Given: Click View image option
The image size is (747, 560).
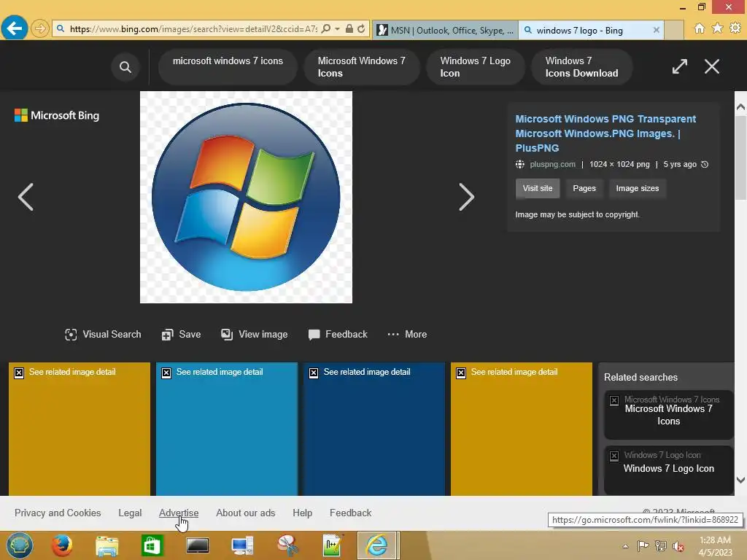Looking at the screenshot, I should pos(255,334).
